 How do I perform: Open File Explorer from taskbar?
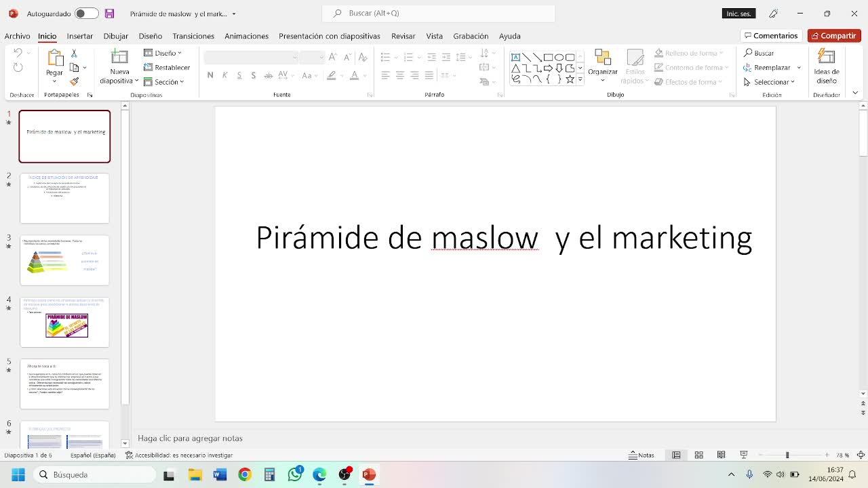pyautogui.click(x=195, y=474)
